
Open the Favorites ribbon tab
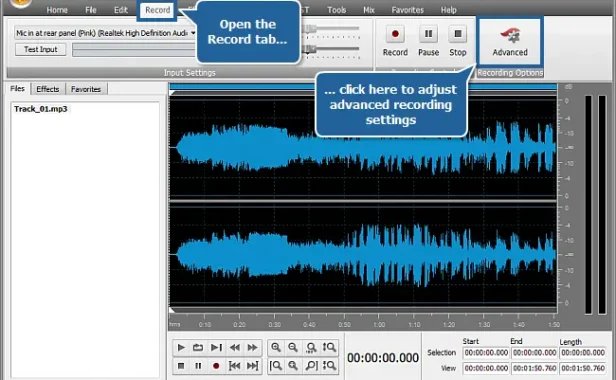[x=407, y=10]
